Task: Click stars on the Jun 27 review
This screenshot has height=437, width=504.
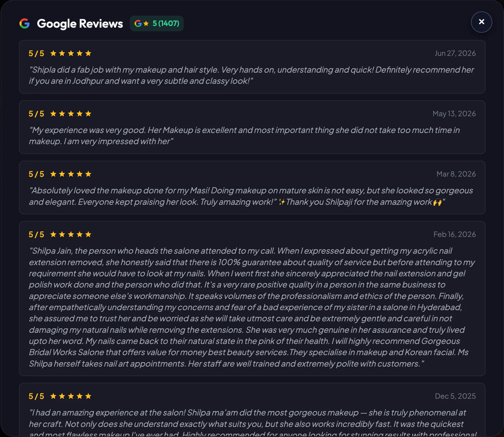Action: point(71,53)
